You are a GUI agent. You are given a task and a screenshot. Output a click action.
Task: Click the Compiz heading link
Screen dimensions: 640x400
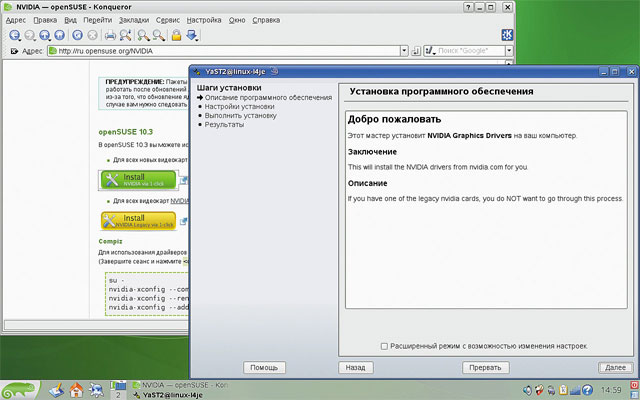coord(110,241)
